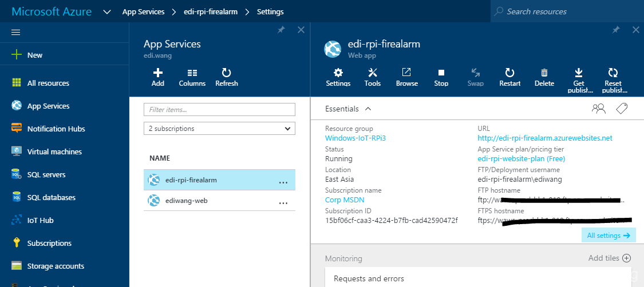Open Windows-IoT-RPi3 resource group link

point(355,138)
